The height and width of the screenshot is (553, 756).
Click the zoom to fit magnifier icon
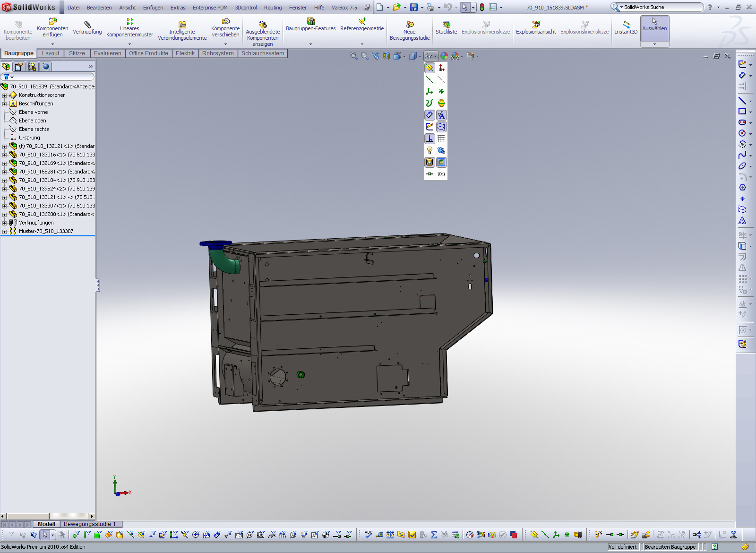353,56
